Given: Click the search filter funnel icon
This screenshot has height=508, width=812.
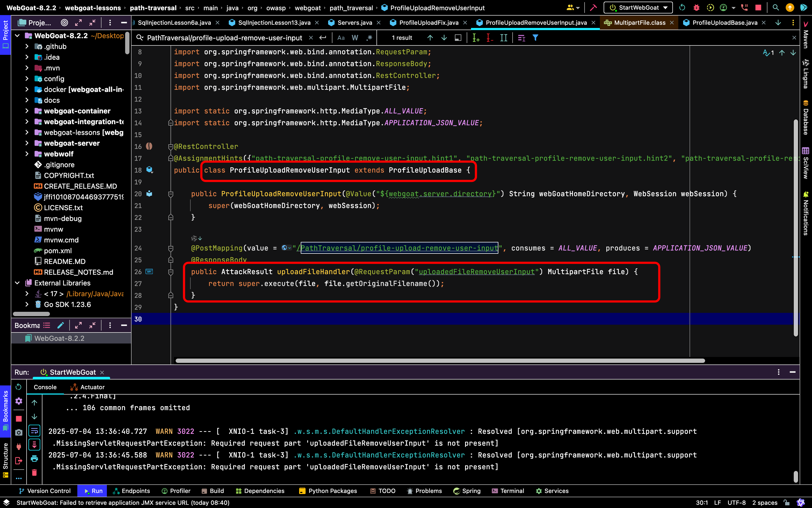Looking at the screenshot, I should point(535,38).
